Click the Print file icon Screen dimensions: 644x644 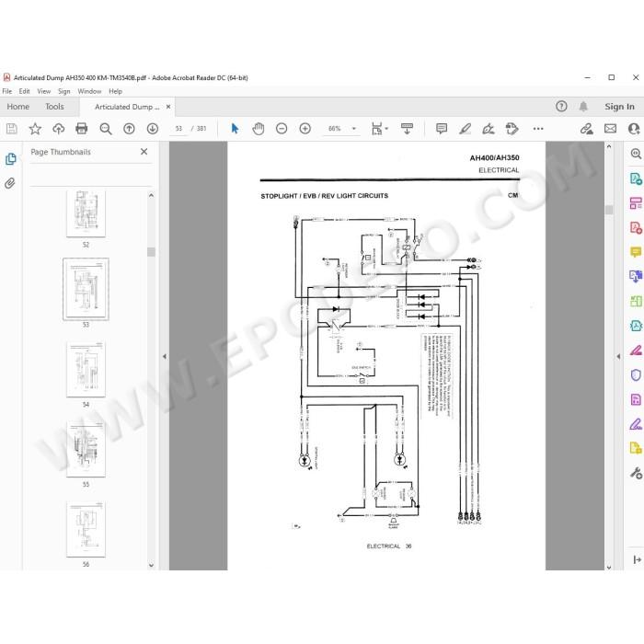point(82,129)
